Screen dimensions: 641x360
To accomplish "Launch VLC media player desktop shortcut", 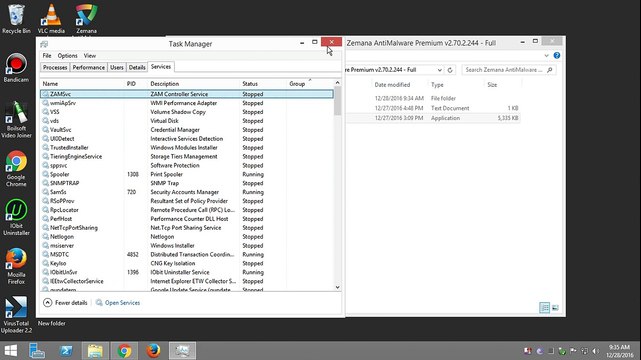I will pyautogui.click(x=51, y=19).
